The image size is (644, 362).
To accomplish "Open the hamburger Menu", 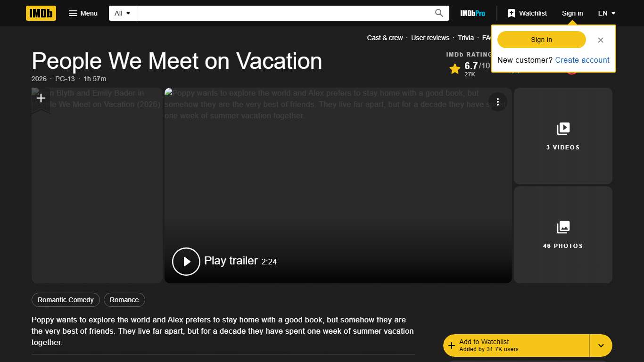I will [x=83, y=13].
